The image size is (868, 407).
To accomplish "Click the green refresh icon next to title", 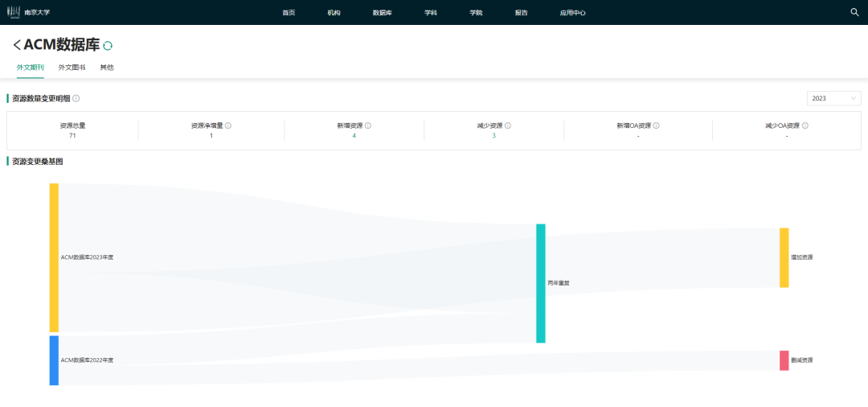I will (x=108, y=46).
